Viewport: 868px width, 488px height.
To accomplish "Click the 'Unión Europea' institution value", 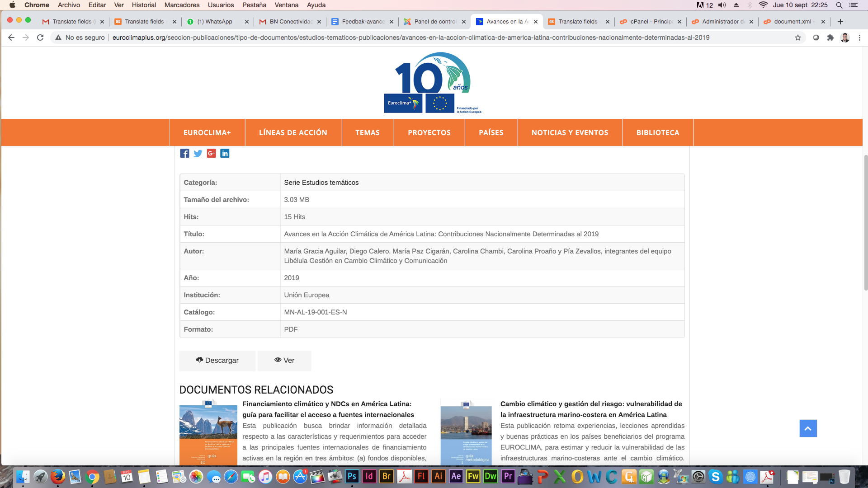I will 307,295.
